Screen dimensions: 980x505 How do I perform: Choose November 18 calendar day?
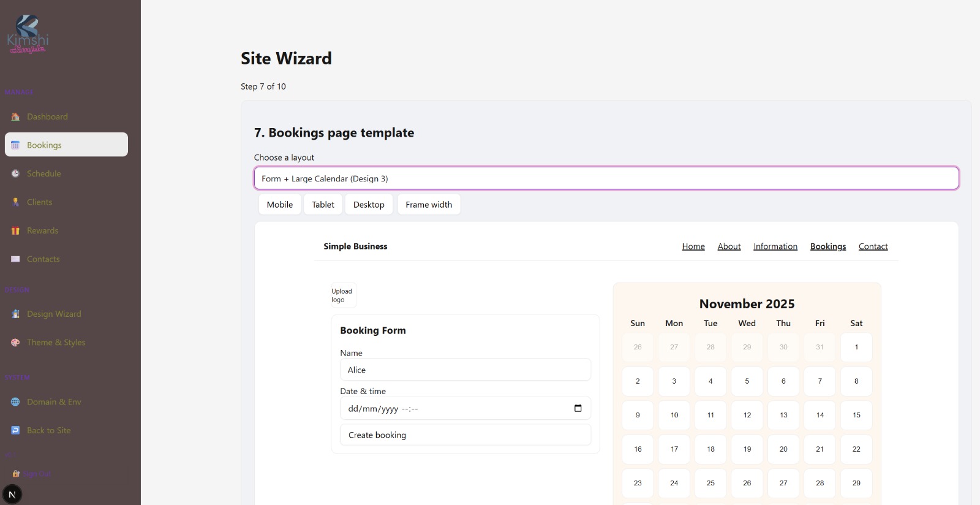(x=710, y=449)
